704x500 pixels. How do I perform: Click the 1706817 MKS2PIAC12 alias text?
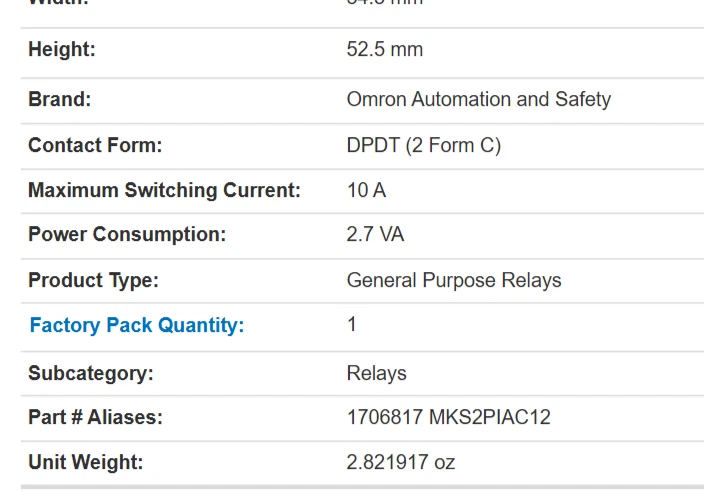click(x=448, y=417)
